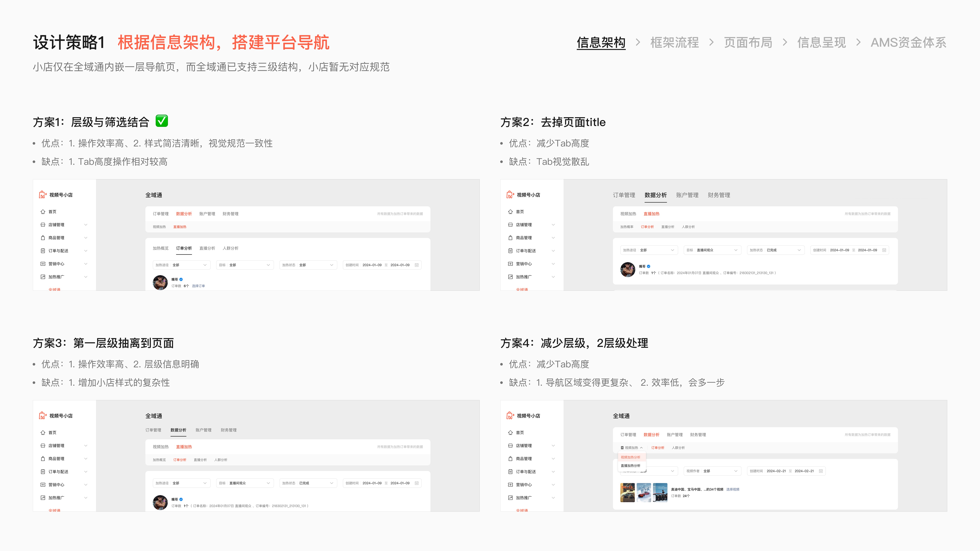Click the 店铺管理 icon in 方案4 sidebar
The image size is (980, 551).
[x=511, y=446]
